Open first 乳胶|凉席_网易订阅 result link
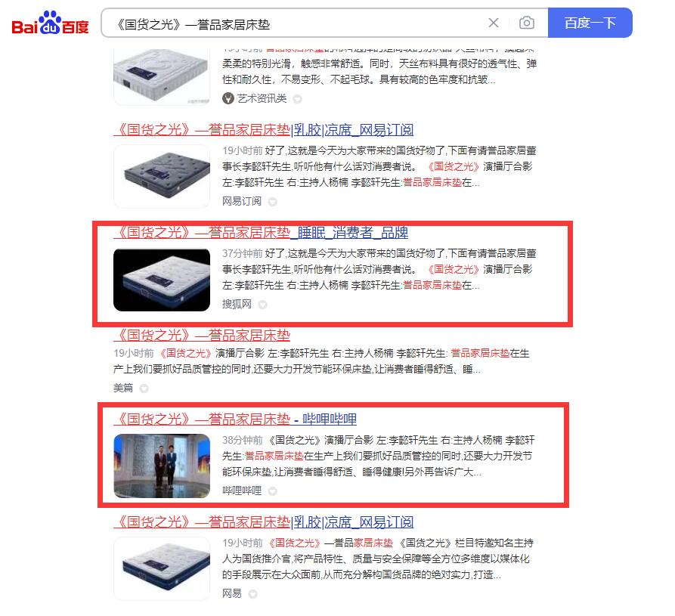This screenshot has height=616, width=675. point(264,130)
